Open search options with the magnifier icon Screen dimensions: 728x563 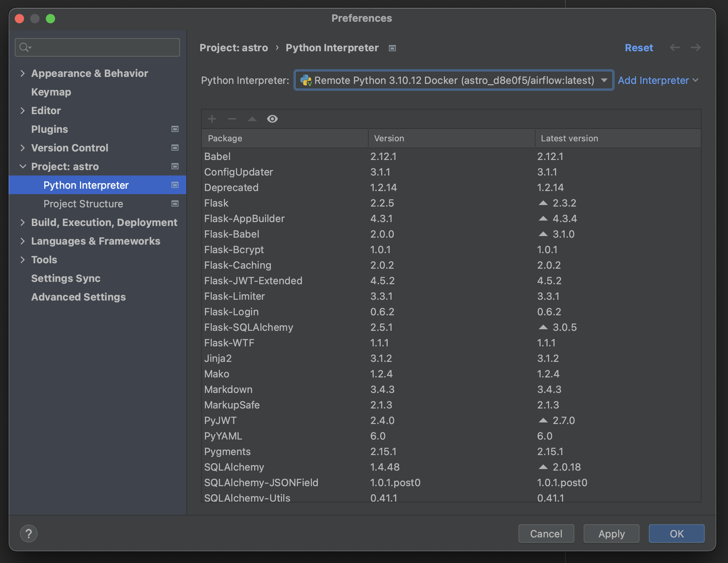tap(25, 47)
